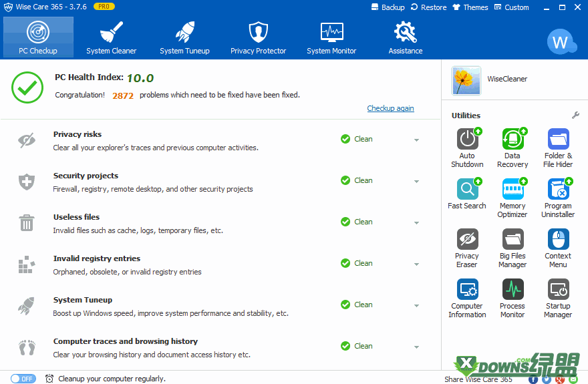
Task: Select the Assistance tab
Action: click(406, 37)
